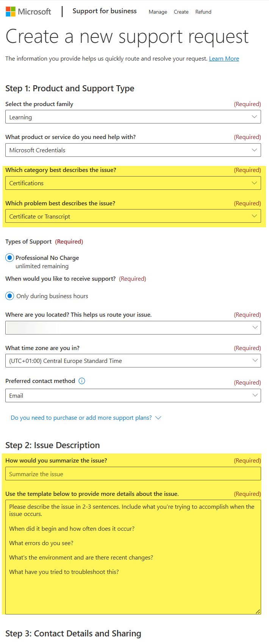The width and height of the screenshot is (269, 644).
Task: Click the chevron on the Learning dropdown
Action: pos(255,117)
